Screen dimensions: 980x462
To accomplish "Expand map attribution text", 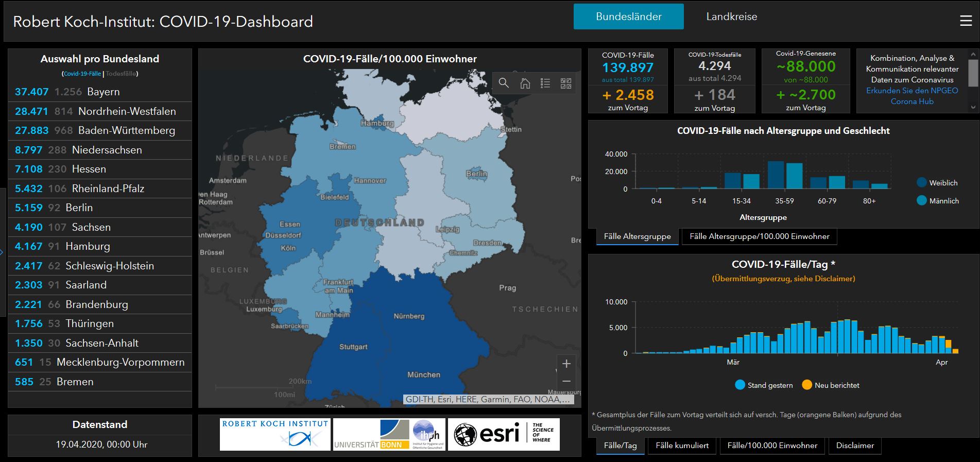I will [488, 399].
